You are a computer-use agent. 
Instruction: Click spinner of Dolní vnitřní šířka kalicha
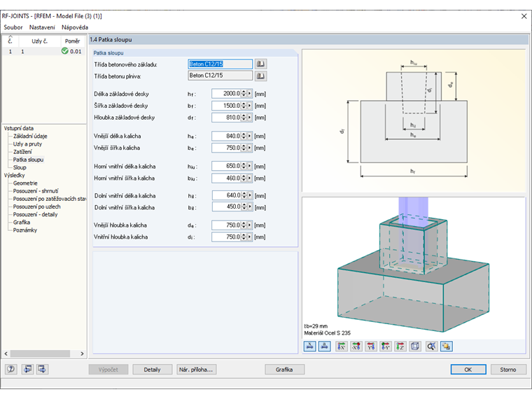click(244, 206)
